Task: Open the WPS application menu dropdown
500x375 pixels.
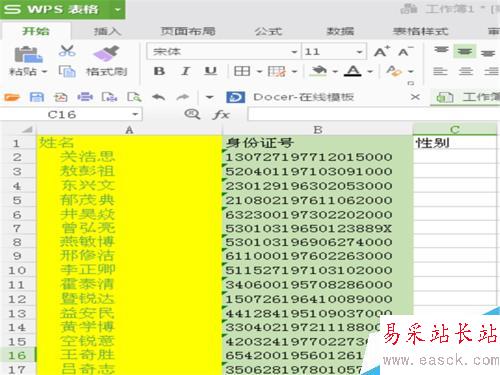Action: pyautogui.click(x=117, y=9)
